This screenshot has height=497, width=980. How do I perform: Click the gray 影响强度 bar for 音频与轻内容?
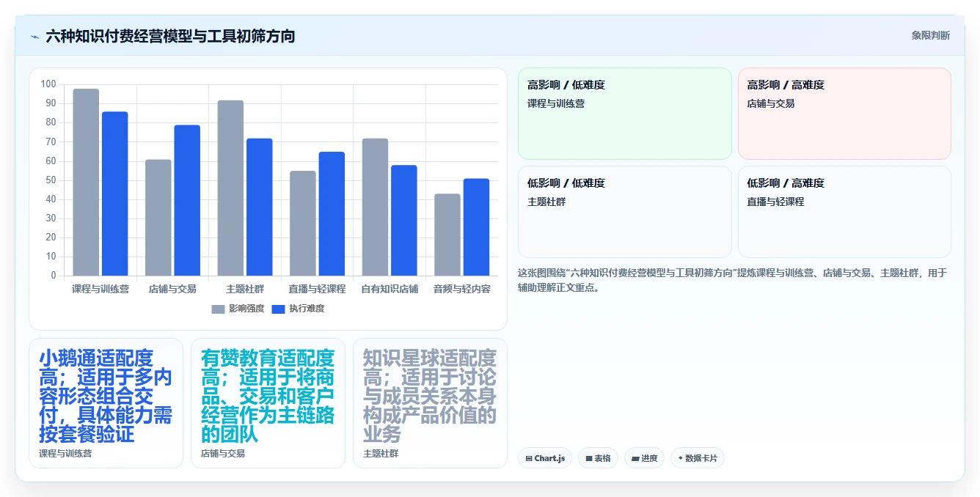447,235
